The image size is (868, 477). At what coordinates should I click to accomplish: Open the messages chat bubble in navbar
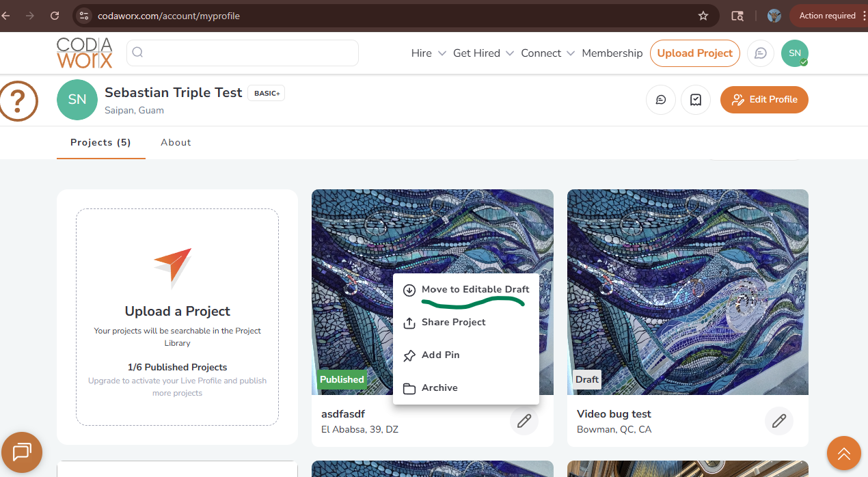[760, 53]
